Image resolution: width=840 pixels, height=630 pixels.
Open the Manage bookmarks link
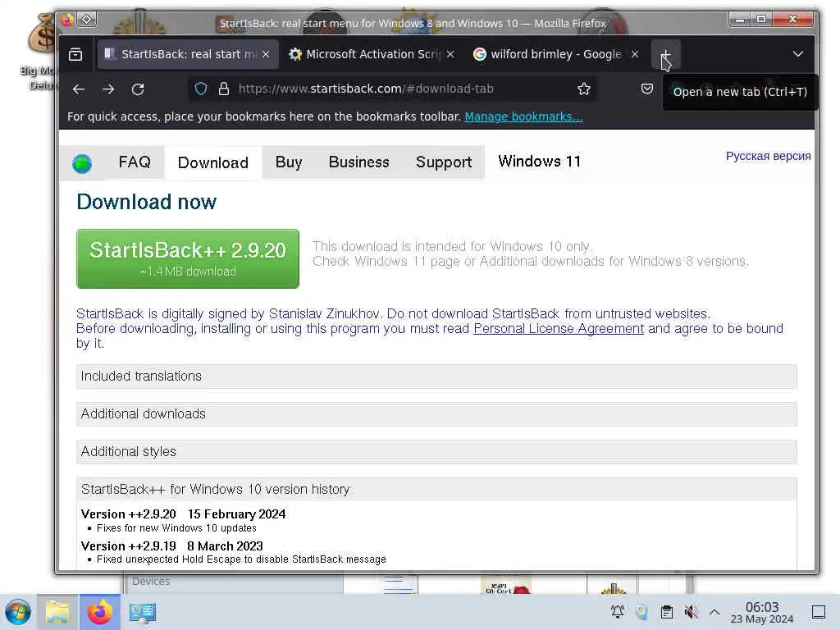coord(523,116)
